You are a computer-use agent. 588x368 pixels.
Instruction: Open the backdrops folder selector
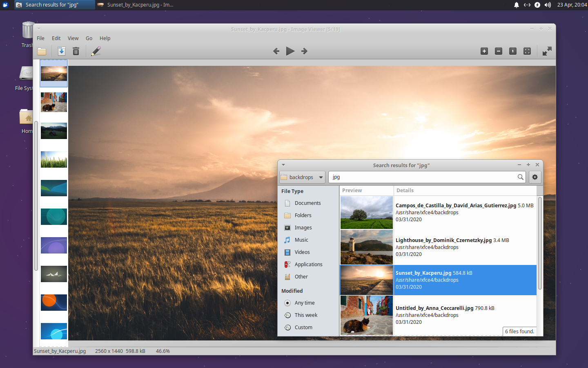[302, 177]
